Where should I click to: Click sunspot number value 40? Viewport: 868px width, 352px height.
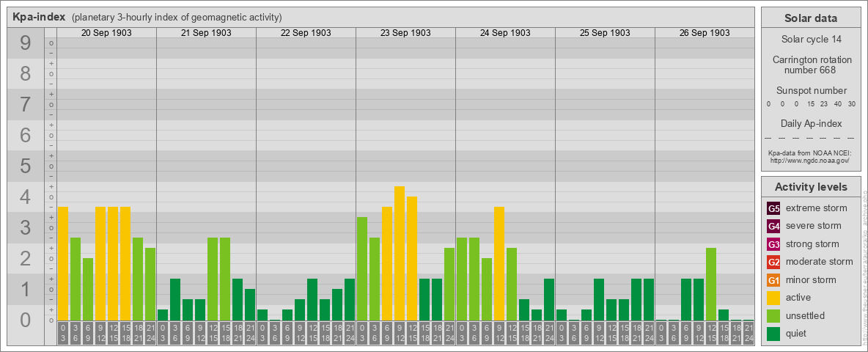[x=837, y=103]
